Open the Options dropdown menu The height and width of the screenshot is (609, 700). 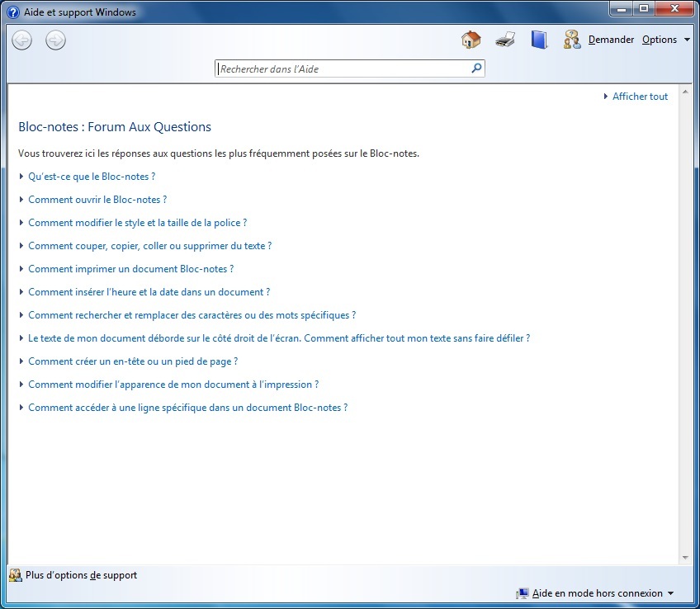click(x=665, y=40)
